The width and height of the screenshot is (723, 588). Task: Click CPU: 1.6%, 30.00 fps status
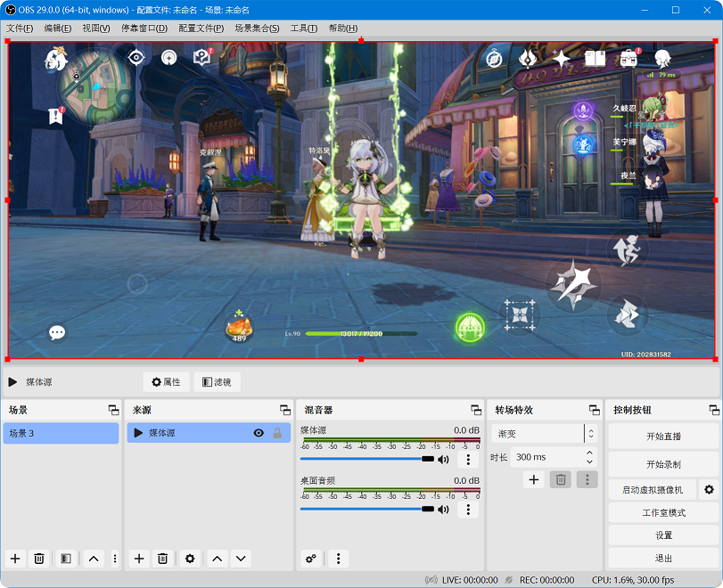[x=633, y=580]
